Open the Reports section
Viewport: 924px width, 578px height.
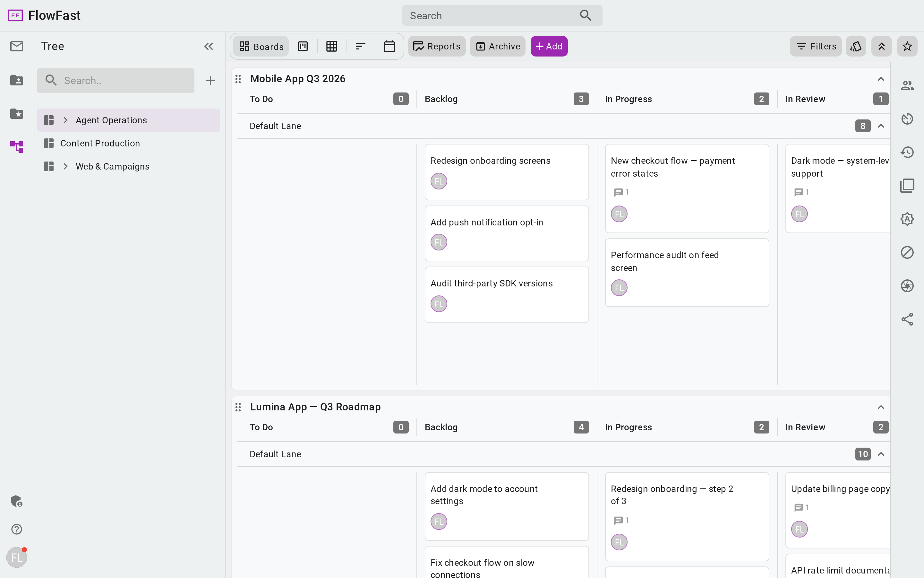[x=437, y=46]
